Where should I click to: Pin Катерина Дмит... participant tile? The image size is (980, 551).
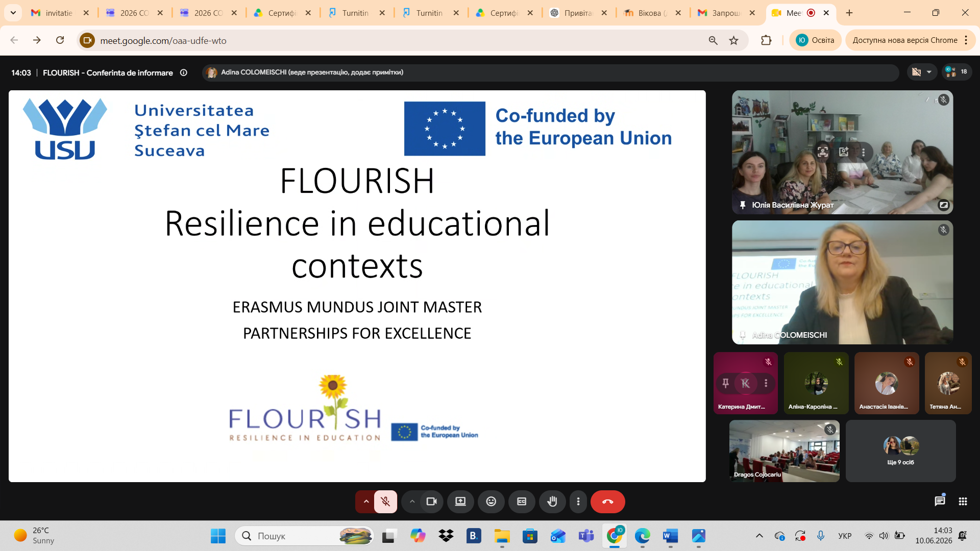coord(725,383)
